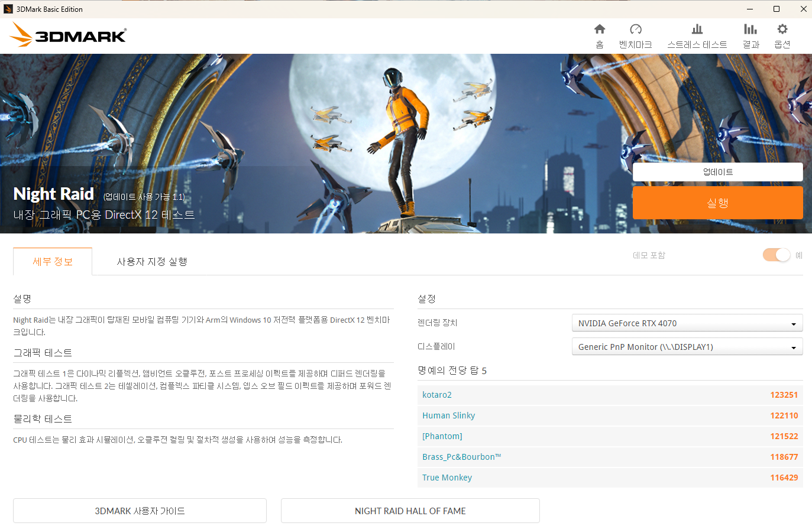Click the 업데이트 update button
Image resolution: width=812 pixels, height=526 pixels.
tap(717, 172)
